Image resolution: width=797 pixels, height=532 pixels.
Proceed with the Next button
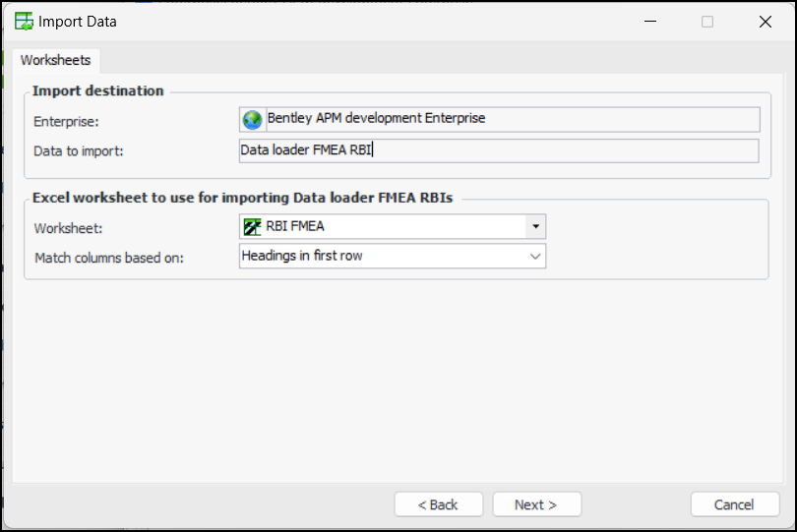coord(536,504)
